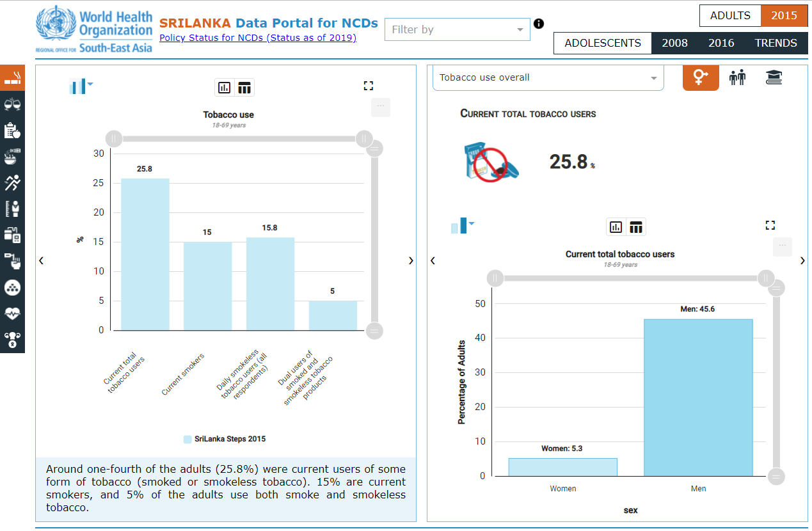Expand the Tobacco use overall dropdown

pos(548,78)
